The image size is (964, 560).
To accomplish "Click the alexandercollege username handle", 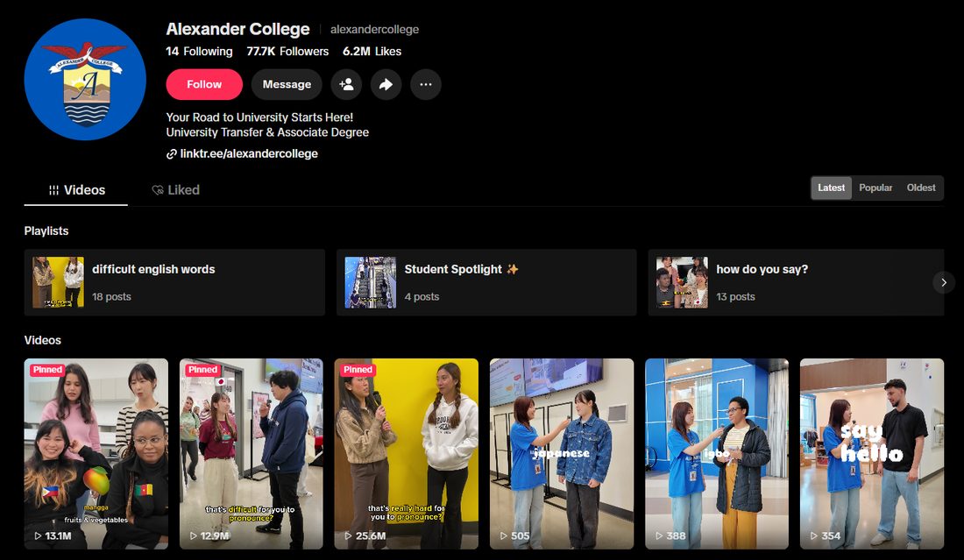I will pyautogui.click(x=374, y=30).
